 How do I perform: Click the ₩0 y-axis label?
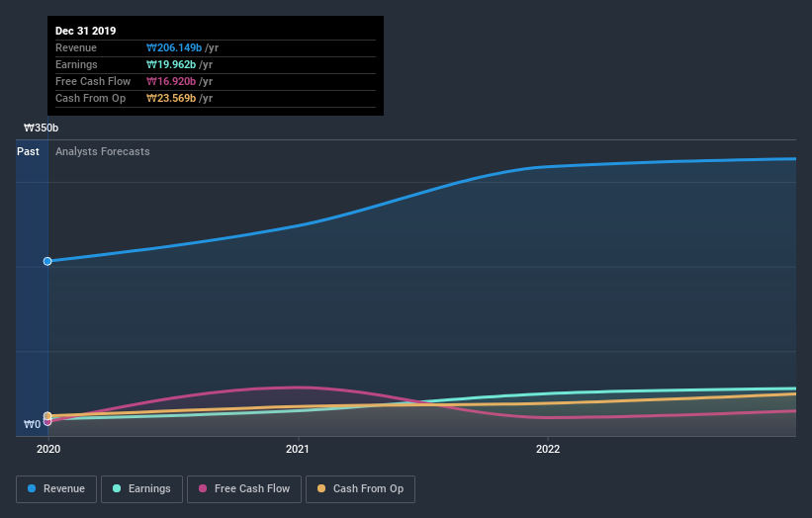[x=32, y=424]
